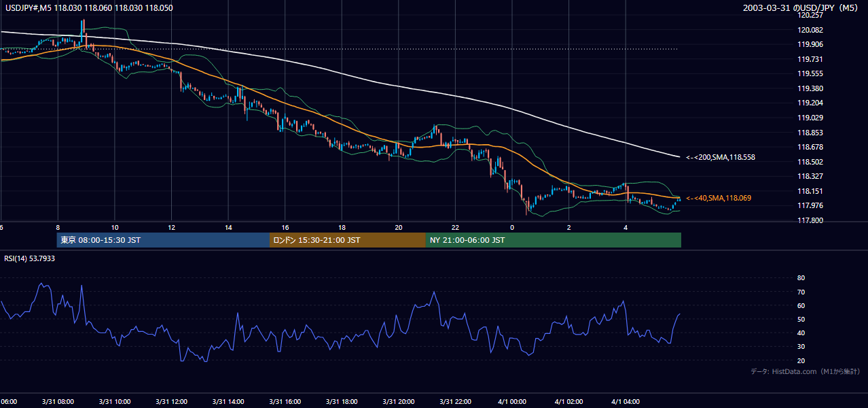Click RSI scale value 40
This screenshot has width=868, height=408.
click(x=801, y=333)
